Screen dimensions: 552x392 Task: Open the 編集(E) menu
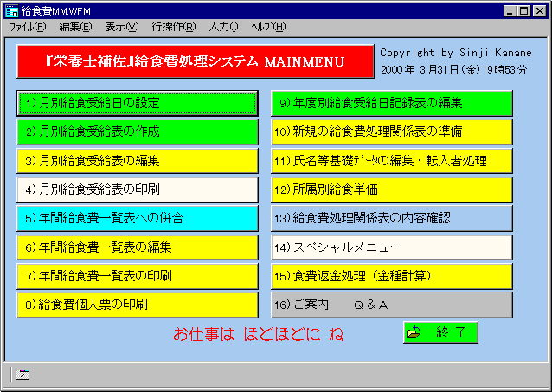pyautogui.click(x=75, y=27)
